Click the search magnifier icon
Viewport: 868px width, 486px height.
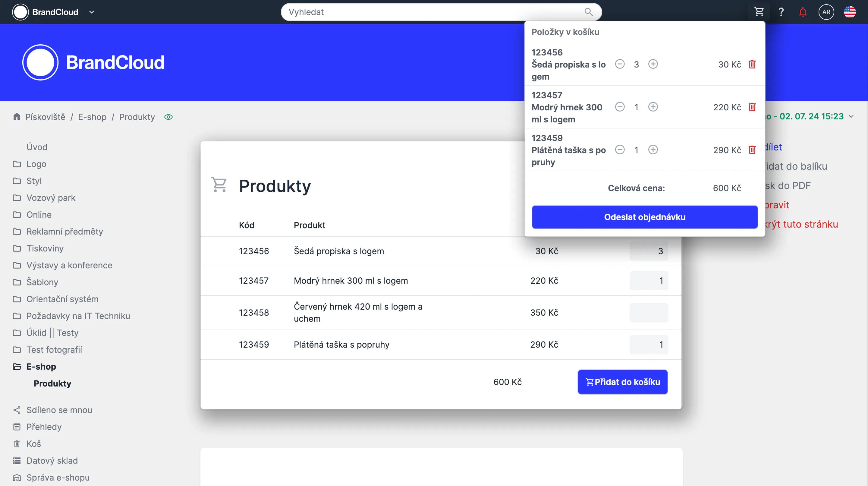click(x=588, y=12)
